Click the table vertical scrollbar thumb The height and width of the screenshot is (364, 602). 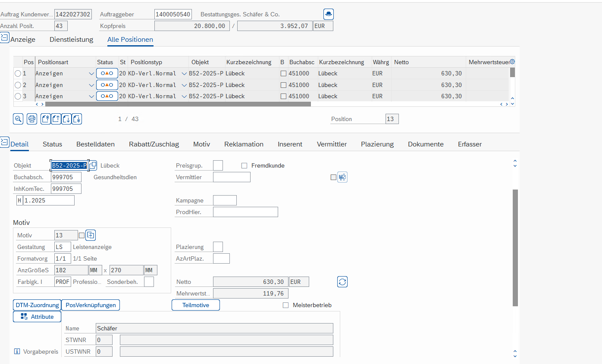point(512,72)
